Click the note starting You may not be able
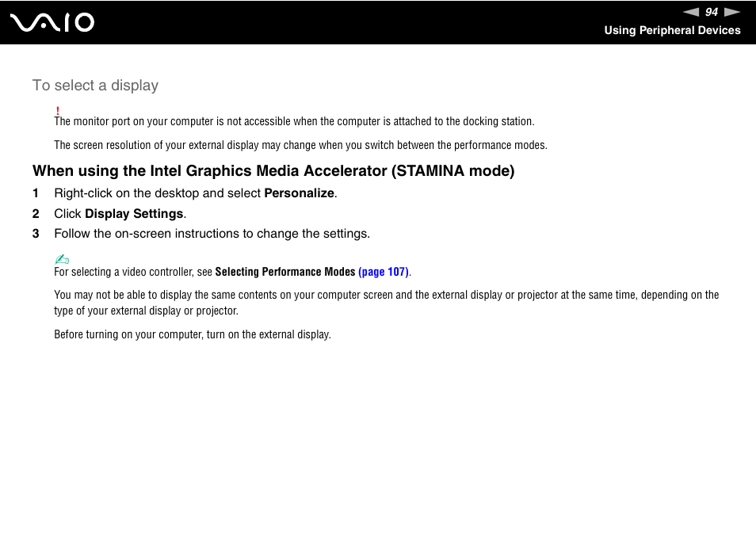The height and width of the screenshot is (534, 756). click(386, 303)
